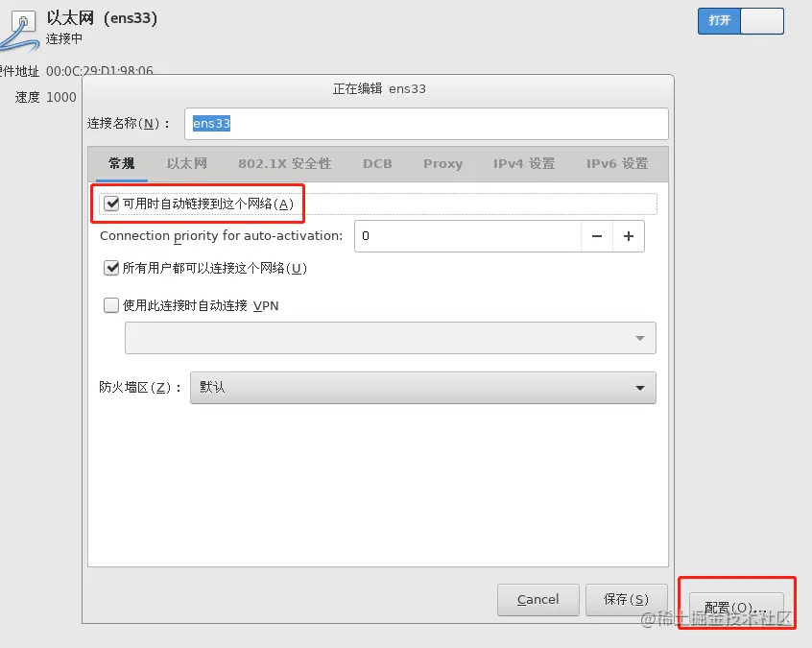This screenshot has width=812, height=648.
Task: Toggle the Ethernet ens33 on/off switch
Action: point(741,21)
